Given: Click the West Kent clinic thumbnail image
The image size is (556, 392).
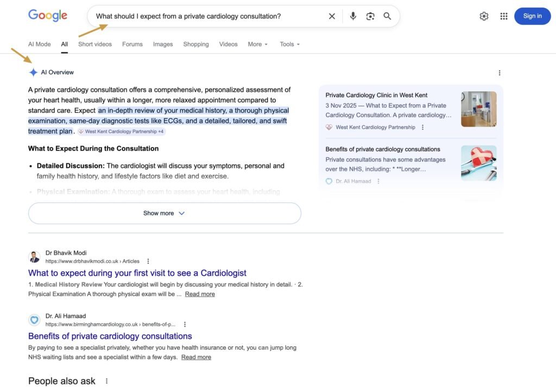Looking at the screenshot, I should pos(479,109).
